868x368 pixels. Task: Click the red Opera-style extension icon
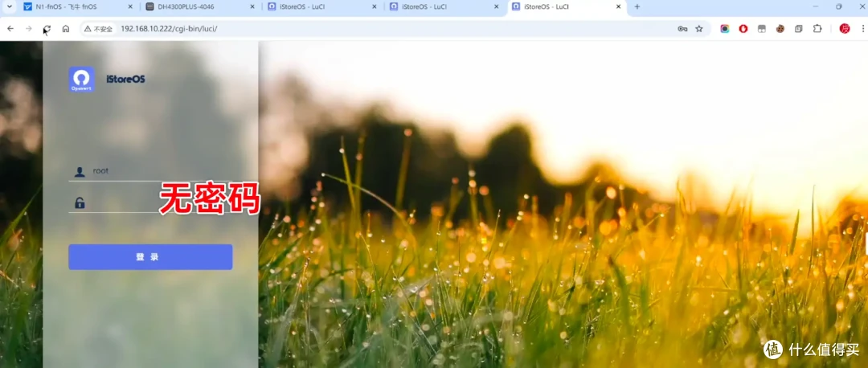[743, 29]
